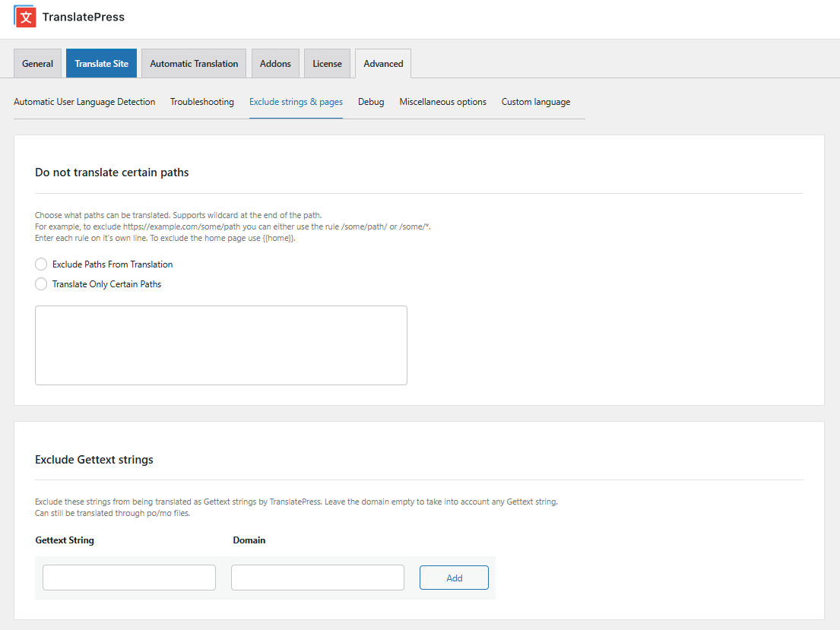Screen dimensions: 840x630
Task: Click the TranslatePress logo icon
Action: (25, 17)
